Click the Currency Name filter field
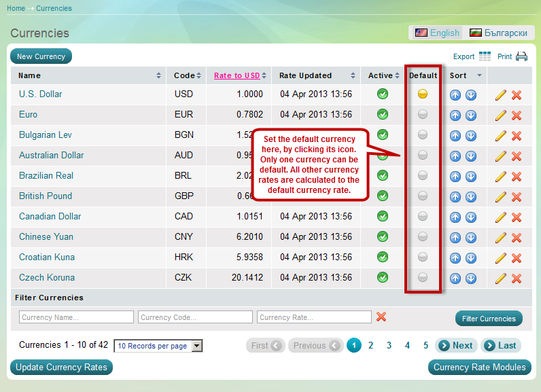 click(77, 317)
